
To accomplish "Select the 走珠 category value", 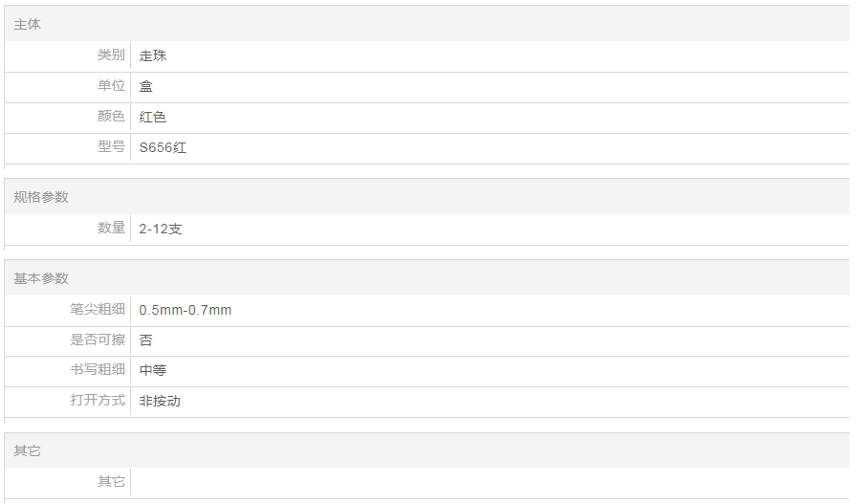I will [x=153, y=55].
